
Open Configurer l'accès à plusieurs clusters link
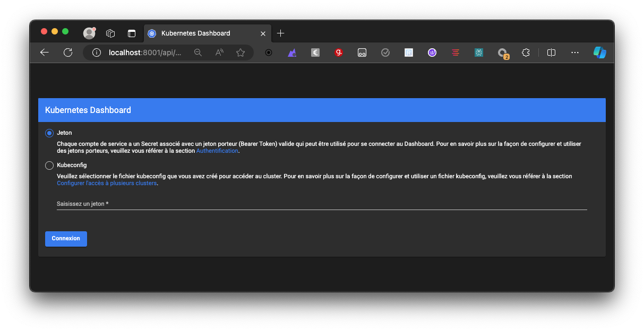[x=107, y=184]
